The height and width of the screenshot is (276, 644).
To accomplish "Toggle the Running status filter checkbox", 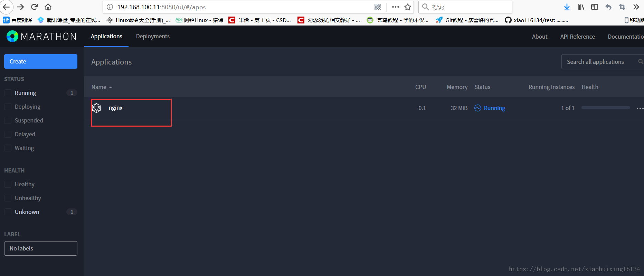I will pos(8,93).
